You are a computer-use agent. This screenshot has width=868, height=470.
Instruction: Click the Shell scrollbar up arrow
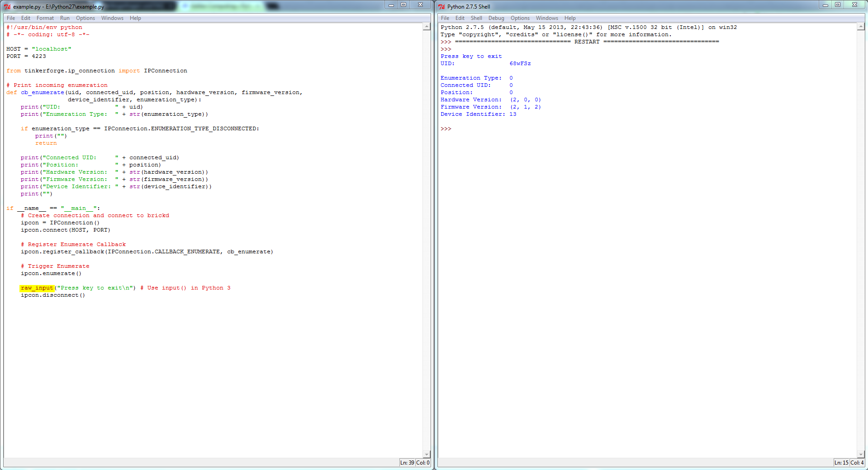(x=861, y=27)
